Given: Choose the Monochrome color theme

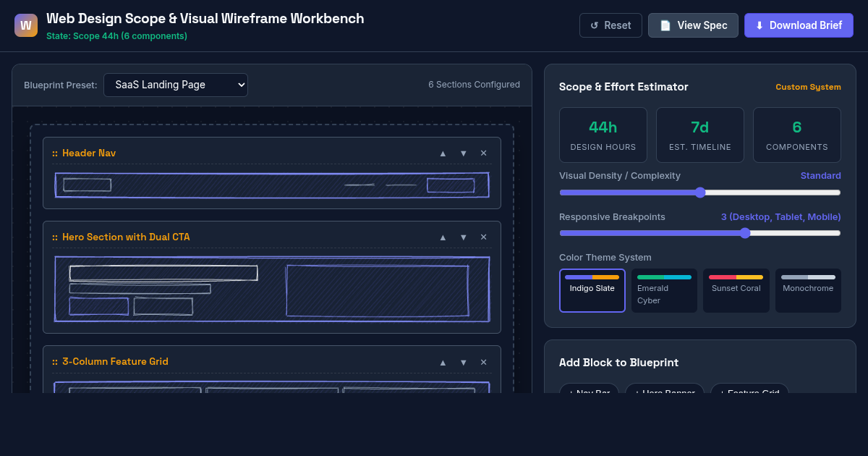Looking at the screenshot, I should 808,291.
